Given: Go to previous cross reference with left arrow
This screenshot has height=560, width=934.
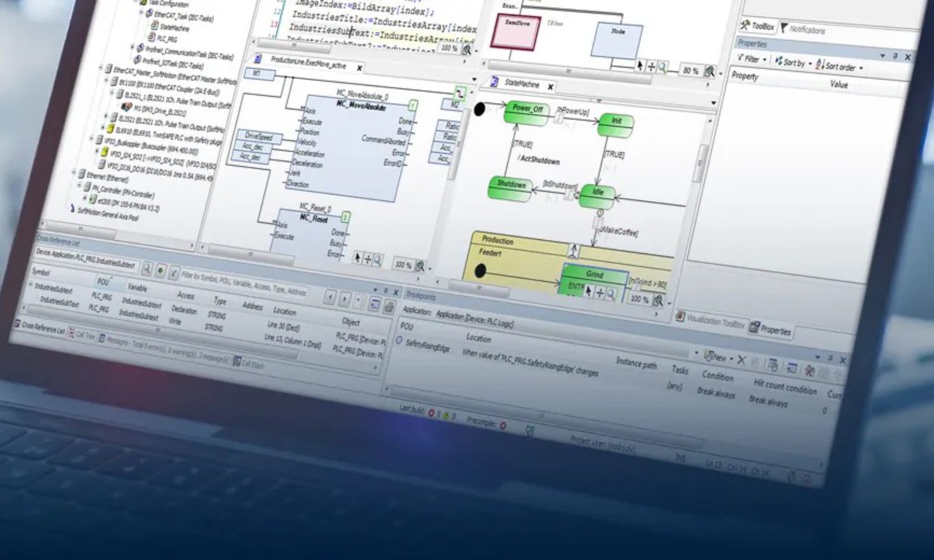Looking at the screenshot, I should 330,297.
